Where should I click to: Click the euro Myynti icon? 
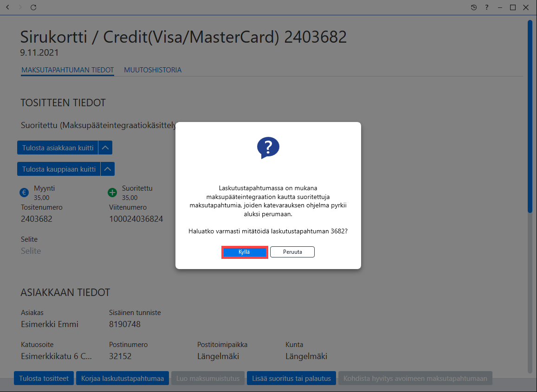point(24,193)
